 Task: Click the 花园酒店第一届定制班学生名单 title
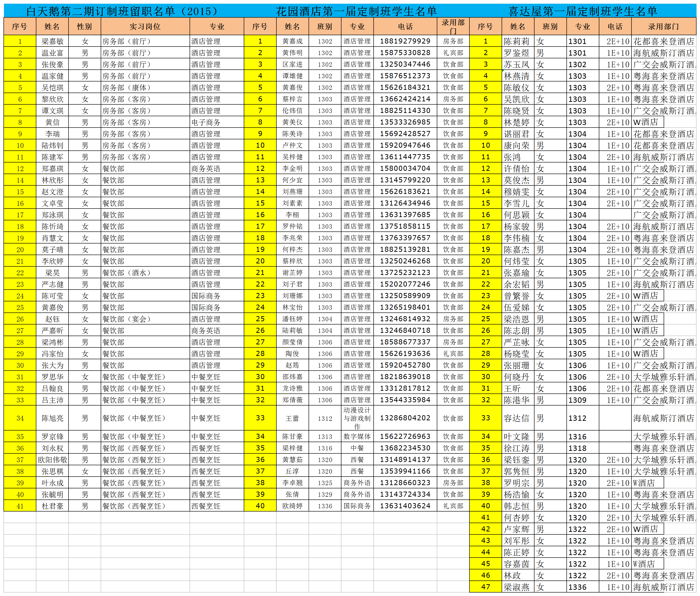356,11
